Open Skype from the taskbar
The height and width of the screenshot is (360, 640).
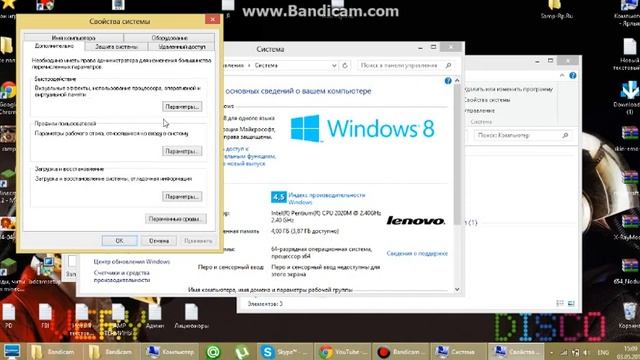tap(280, 351)
